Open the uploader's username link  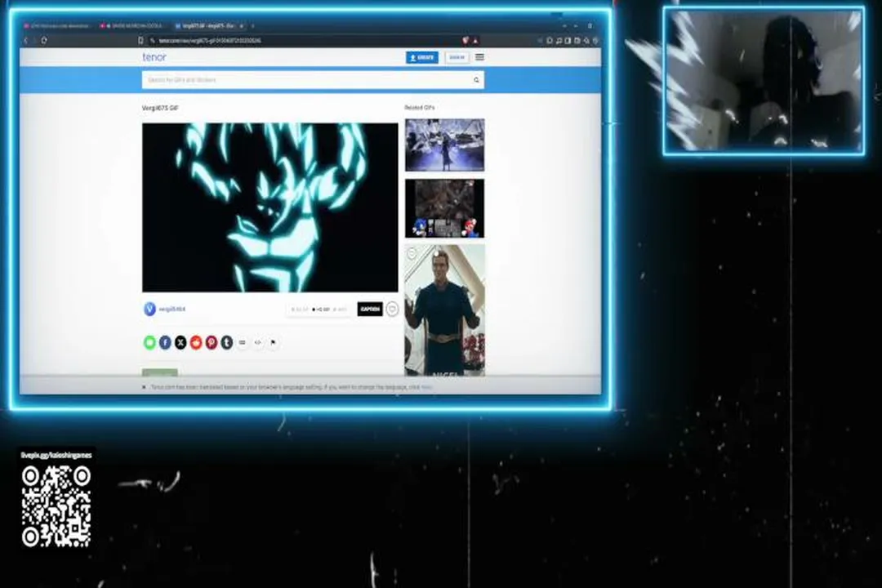coord(172,309)
